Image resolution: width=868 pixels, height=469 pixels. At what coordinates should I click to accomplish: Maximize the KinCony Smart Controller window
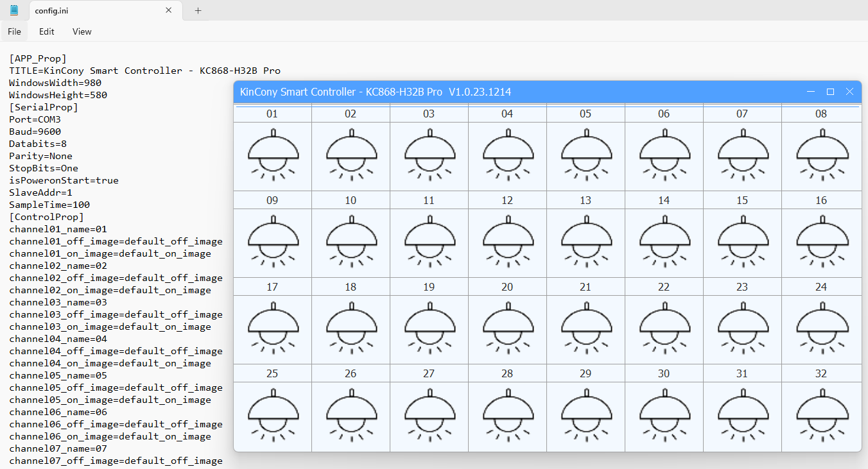[x=830, y=92]
